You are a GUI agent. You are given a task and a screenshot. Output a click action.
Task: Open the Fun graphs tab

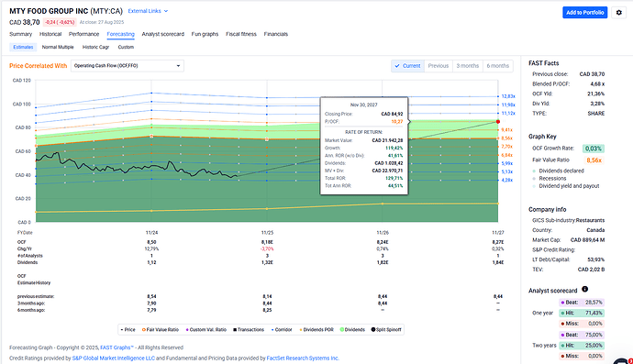click(205, 34)
